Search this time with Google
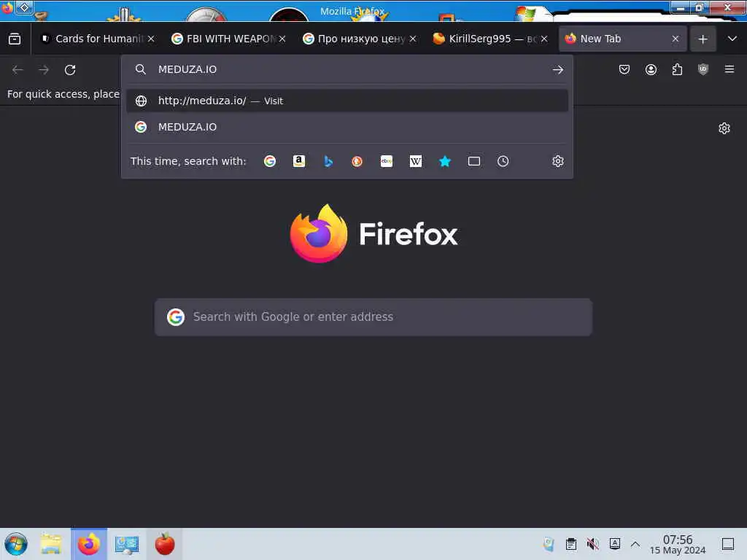Viewport: 747px width, 560px height. pyautogui.click(x=270, y=161)
